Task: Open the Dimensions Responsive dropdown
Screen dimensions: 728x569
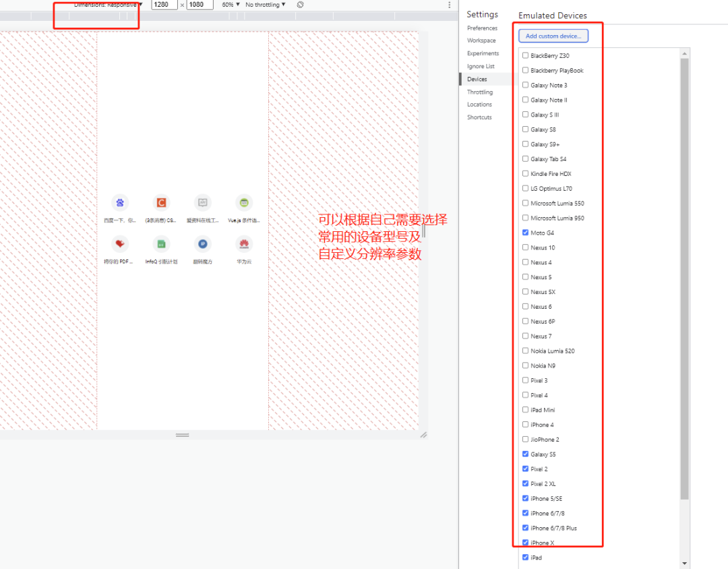Action: pos(108,5)
